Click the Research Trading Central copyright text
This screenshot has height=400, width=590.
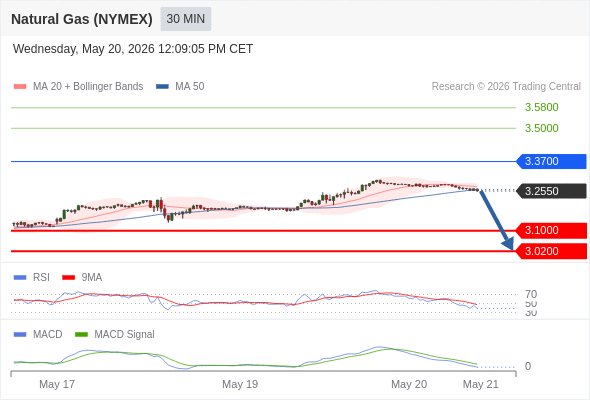[506, 87]
